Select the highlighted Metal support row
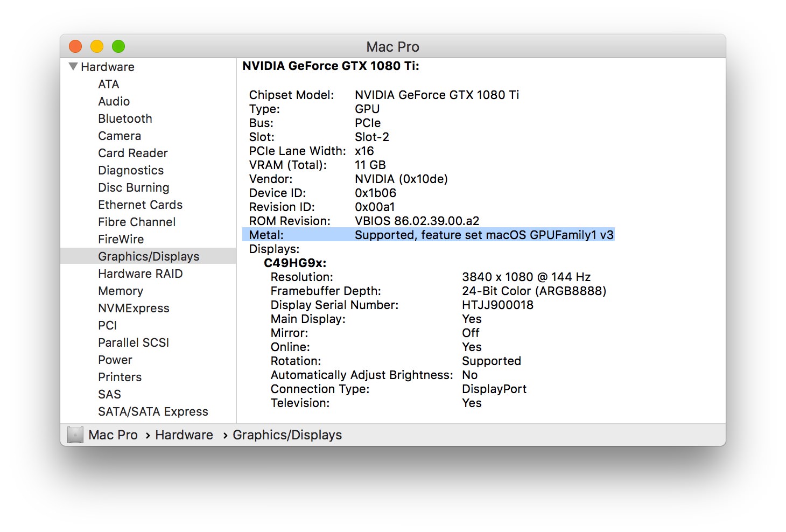 coord(429,235)
